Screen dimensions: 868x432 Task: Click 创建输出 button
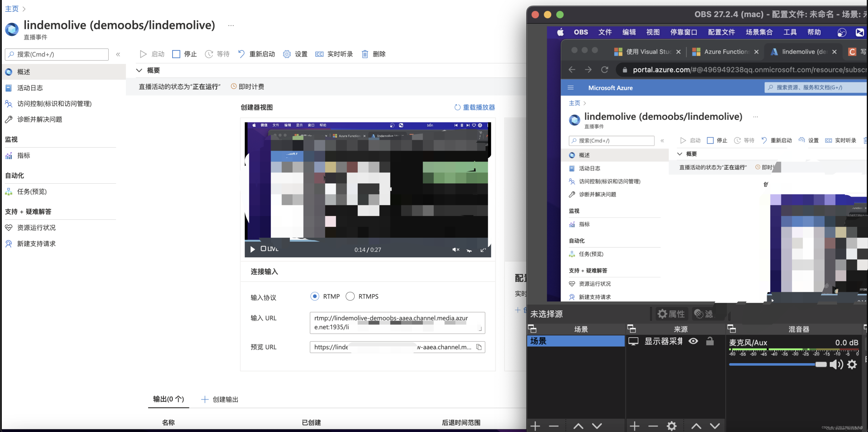pyautogui.click(x=220, y=399)
